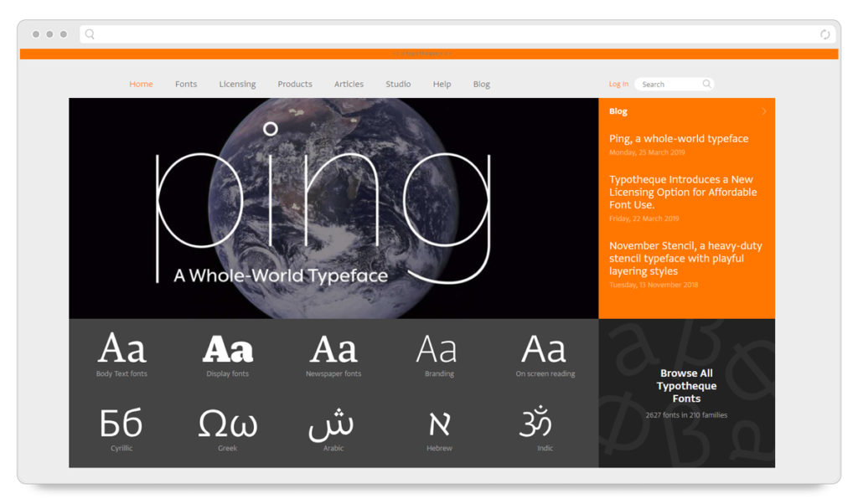
Task: Click the 'A Whole-World Typeface' caption
Action: 281,275
